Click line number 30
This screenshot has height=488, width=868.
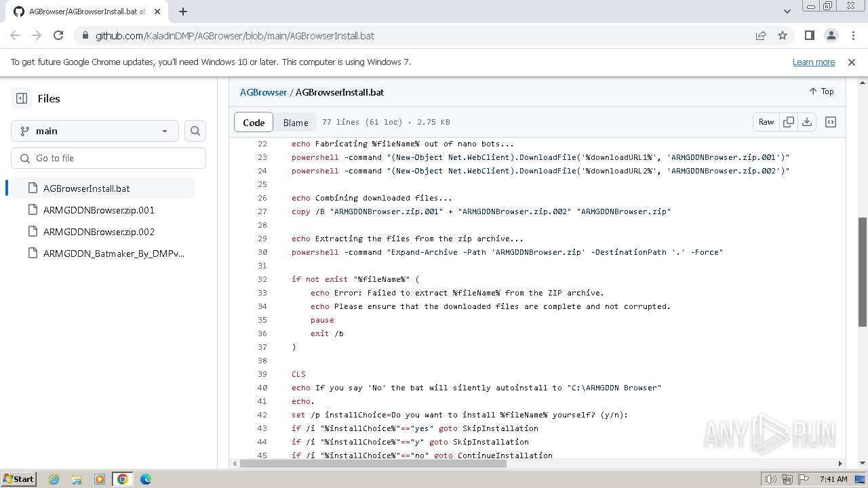[x=262, y=252]
